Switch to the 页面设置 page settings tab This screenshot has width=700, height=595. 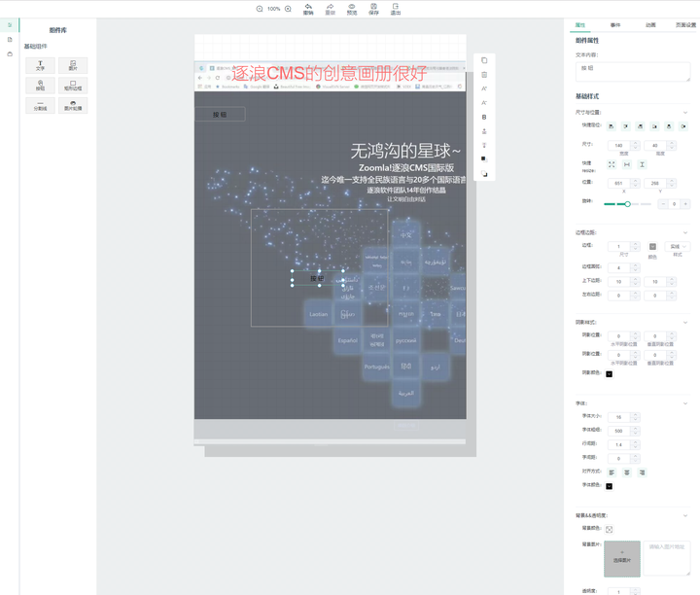(x=685, y=25)
